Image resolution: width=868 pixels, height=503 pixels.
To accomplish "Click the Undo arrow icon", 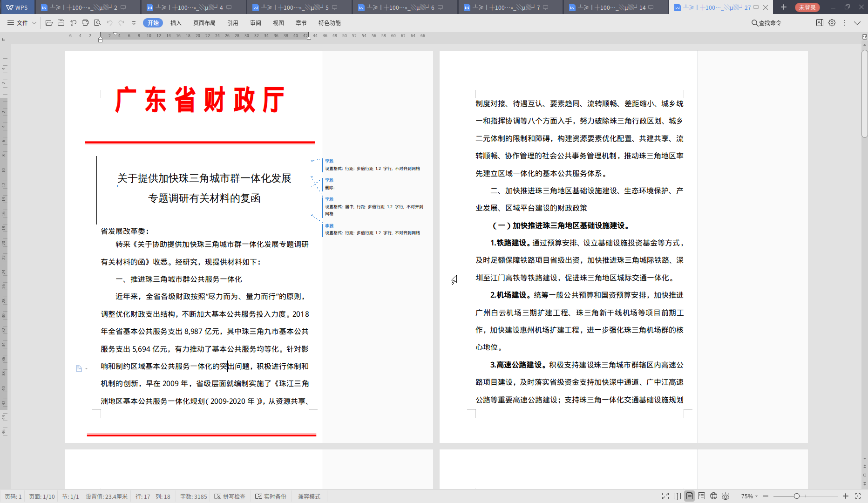I will pyautogui.click(x=109, y=23).
